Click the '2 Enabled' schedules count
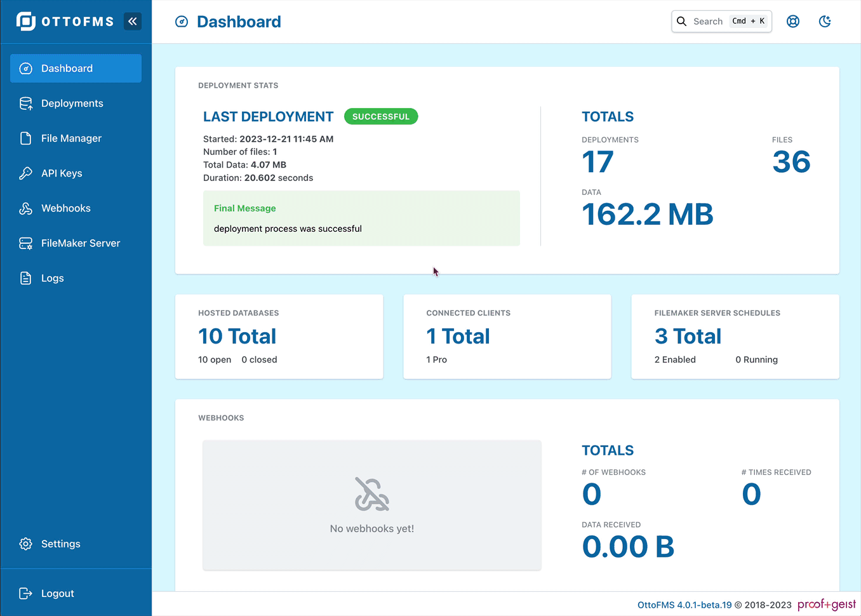The image size is (861, 616). [x=675, y=360]
